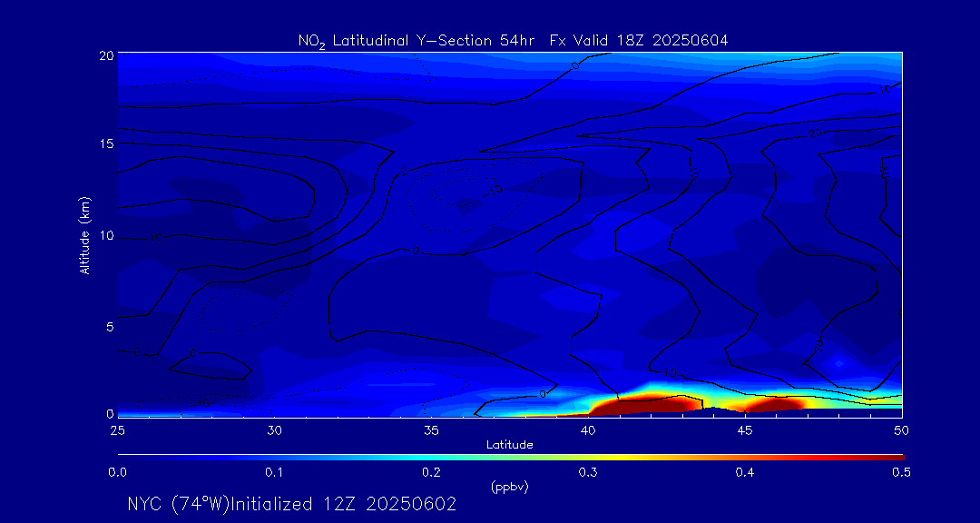
Task: Click latitude axis tick label "45"
Action: [x=744, y=431]
